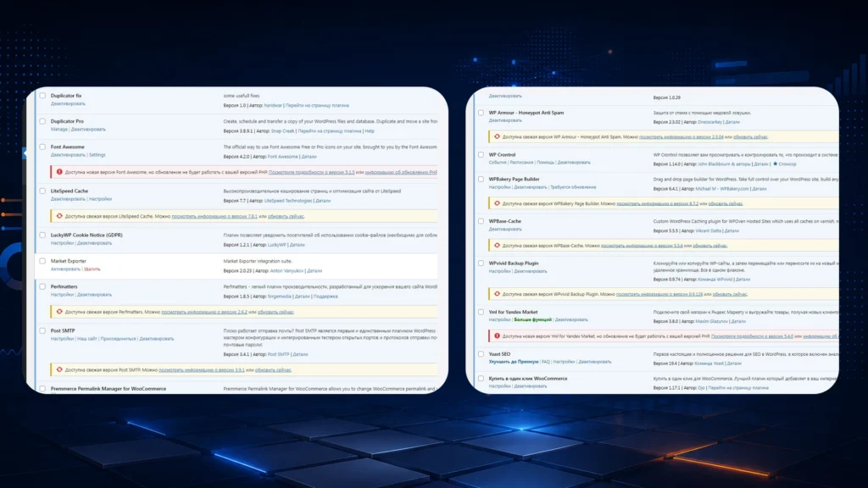Click обновить сейчас in WPBakery Page Builder notice

[x=726, y=203]
